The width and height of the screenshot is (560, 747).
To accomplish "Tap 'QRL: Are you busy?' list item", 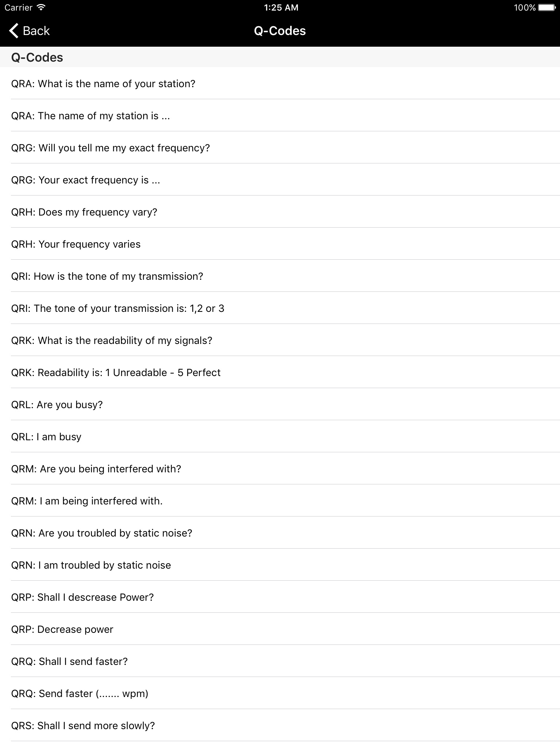I will click(x=57, y=405).
